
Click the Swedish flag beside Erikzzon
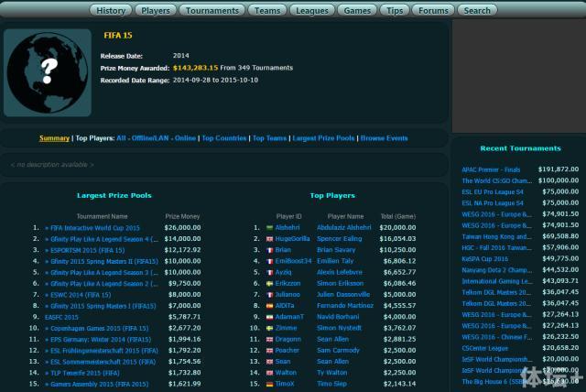tap(269, 284)
